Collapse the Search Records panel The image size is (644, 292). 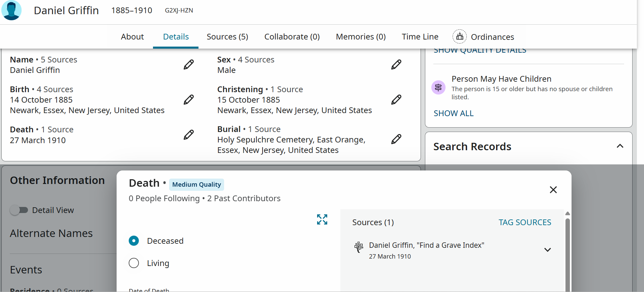620,146
